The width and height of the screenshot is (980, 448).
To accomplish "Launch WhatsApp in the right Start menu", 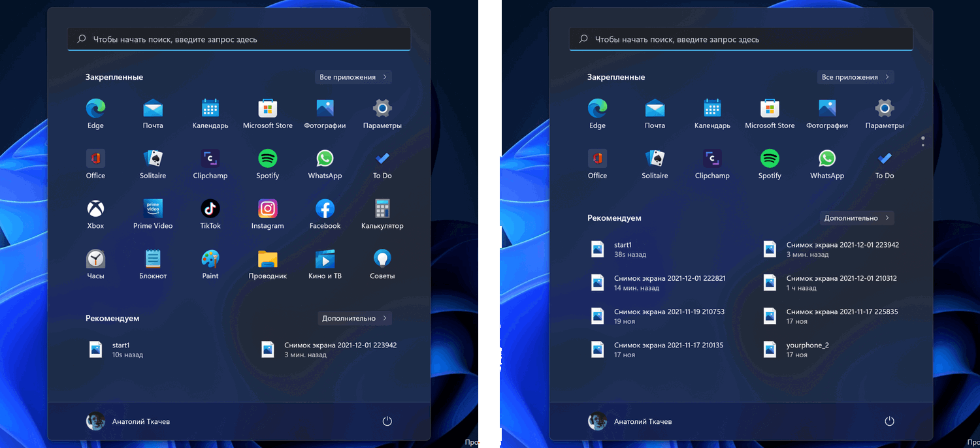I will pos(827,165).
